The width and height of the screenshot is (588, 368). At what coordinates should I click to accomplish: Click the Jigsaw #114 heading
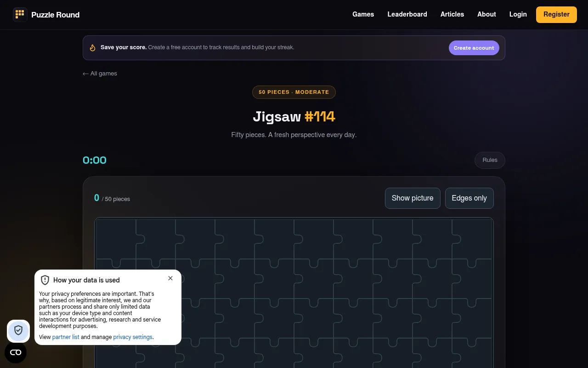coord(294,116)
